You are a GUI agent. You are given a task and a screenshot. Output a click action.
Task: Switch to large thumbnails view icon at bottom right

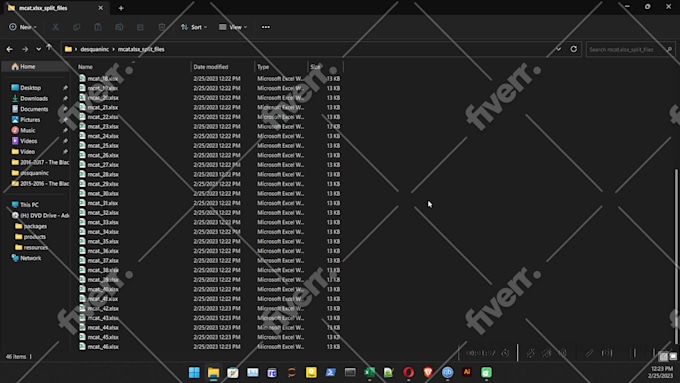tap(673, 357)
